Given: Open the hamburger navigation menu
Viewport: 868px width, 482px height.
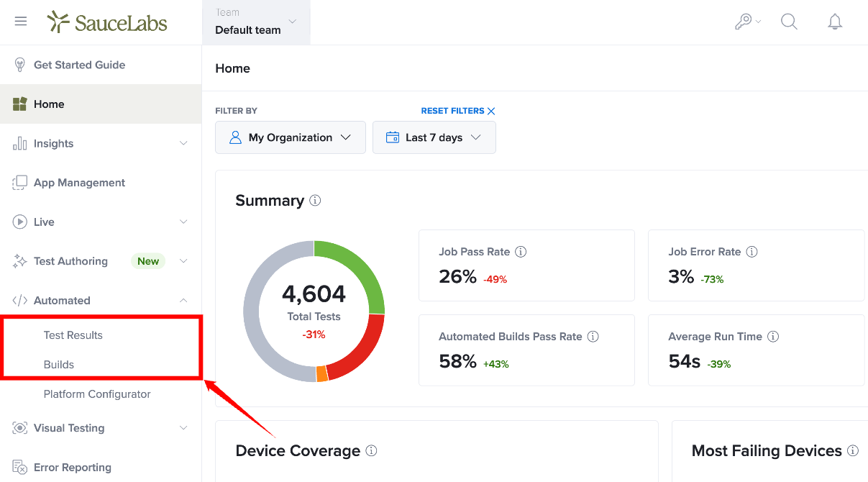Looking at the screenshot, I should (21, 22).
